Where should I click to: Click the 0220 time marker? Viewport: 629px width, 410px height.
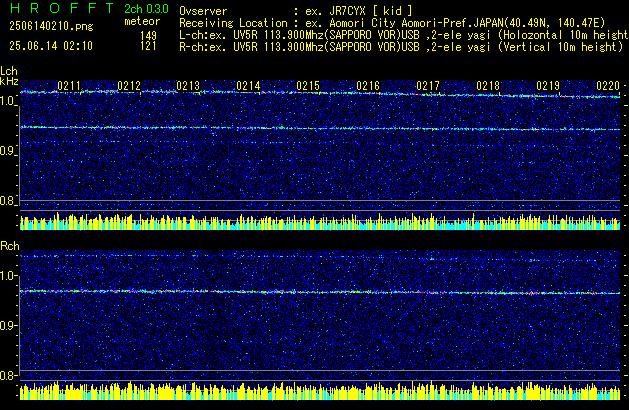point(608,86)
